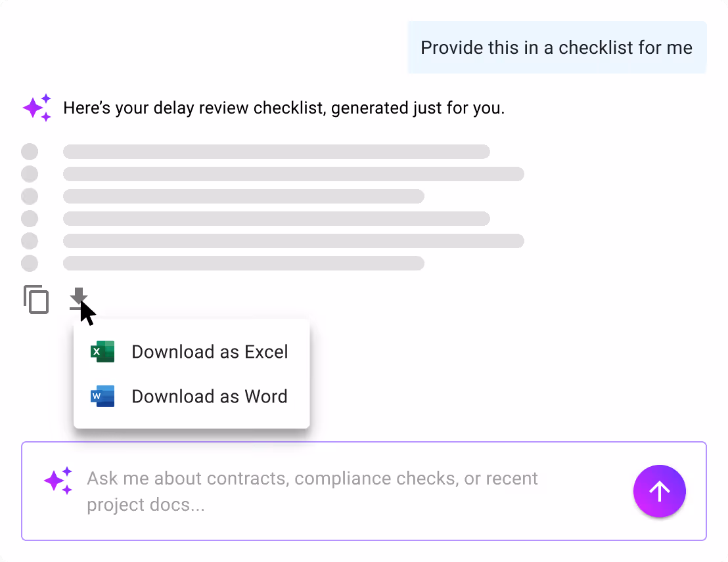This screenshot has height=562, width=728.
Task: Click the purple send arrow button
Action: [659, 491]
